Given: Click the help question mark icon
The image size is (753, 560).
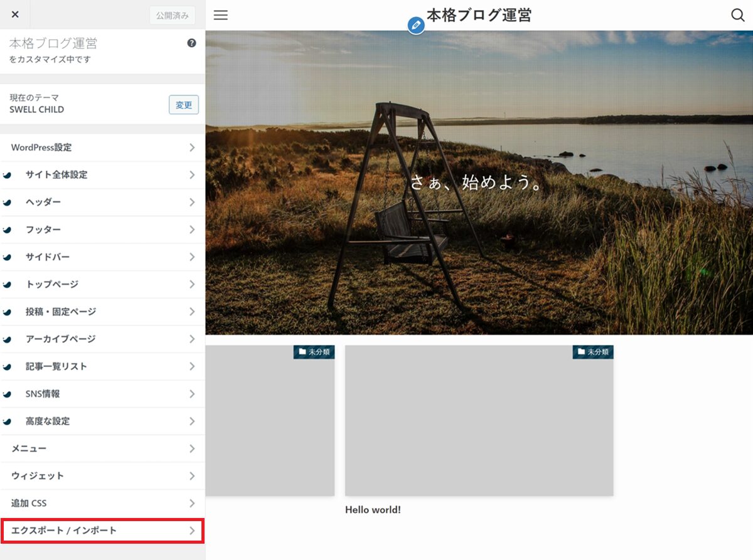Looking at the screenshot, I should coord(191,43).
